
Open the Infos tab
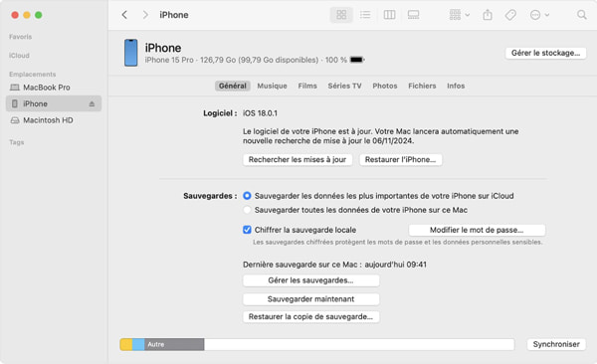tap(456, 87)
